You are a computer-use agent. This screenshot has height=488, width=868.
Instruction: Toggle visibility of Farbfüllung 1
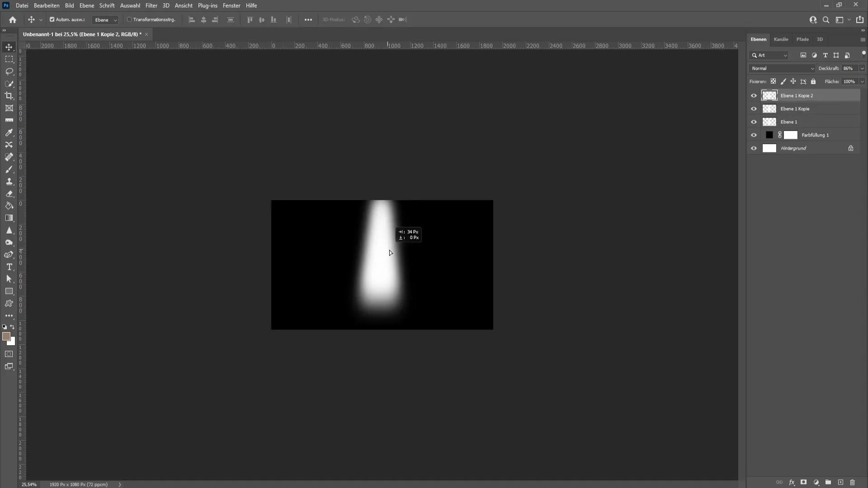tap(754, 135)
